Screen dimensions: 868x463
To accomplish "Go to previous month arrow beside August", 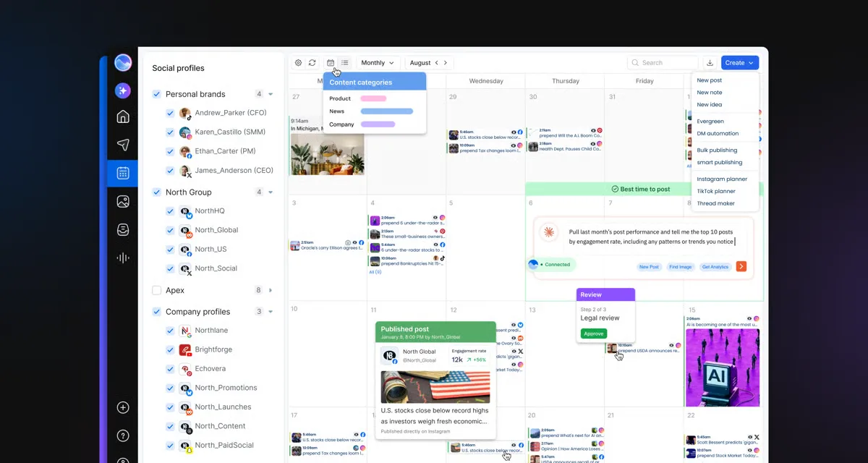I will (436, 63).
